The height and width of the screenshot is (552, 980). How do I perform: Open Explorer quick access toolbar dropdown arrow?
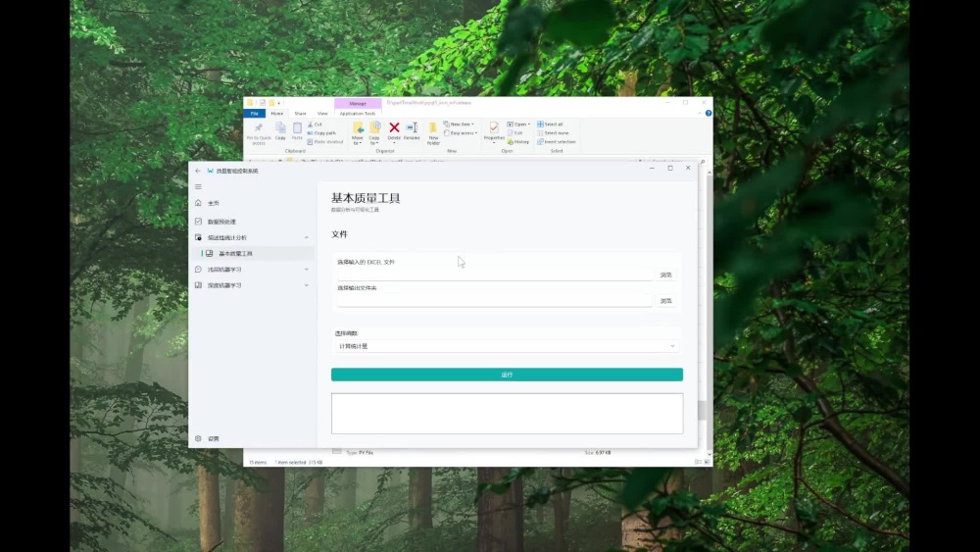click(x=279, y=103)
